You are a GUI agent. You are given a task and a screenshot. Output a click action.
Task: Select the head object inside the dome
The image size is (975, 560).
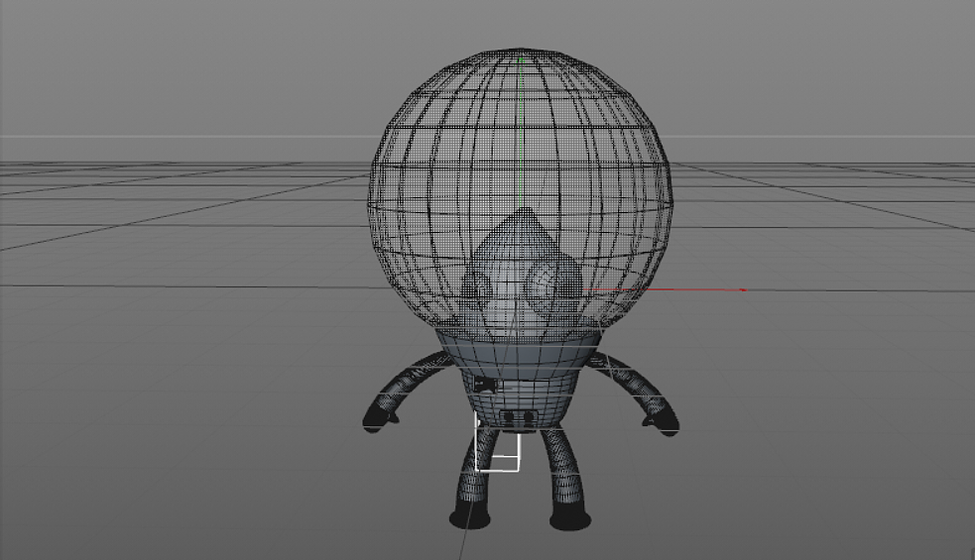[522, 274]
